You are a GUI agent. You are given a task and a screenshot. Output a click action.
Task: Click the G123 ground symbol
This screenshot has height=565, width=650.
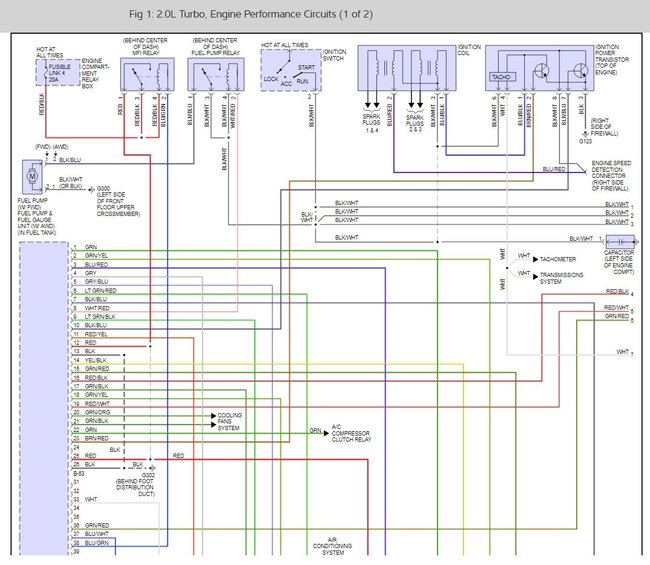coord(585,134)
